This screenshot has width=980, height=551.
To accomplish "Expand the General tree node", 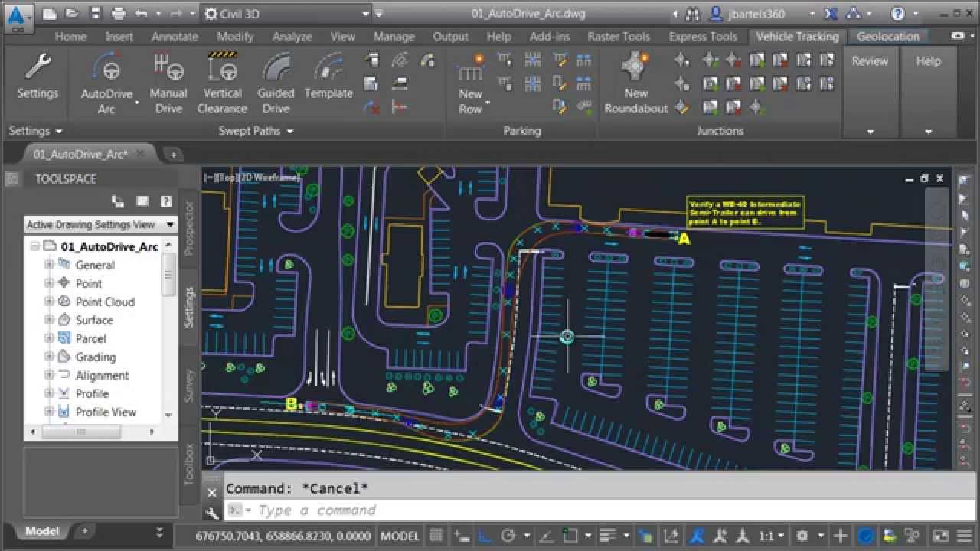I will (49, 265).
